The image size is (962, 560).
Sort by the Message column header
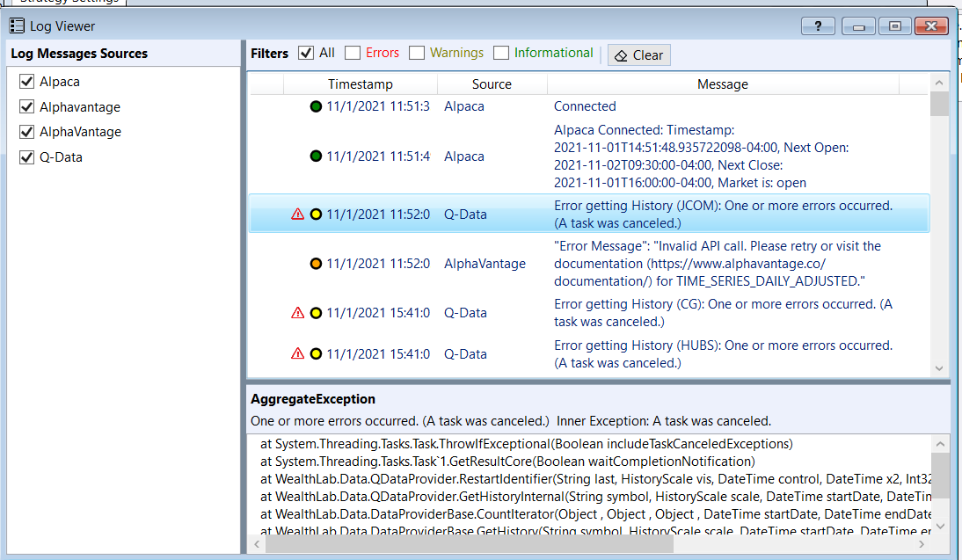(x=722, y=84)
